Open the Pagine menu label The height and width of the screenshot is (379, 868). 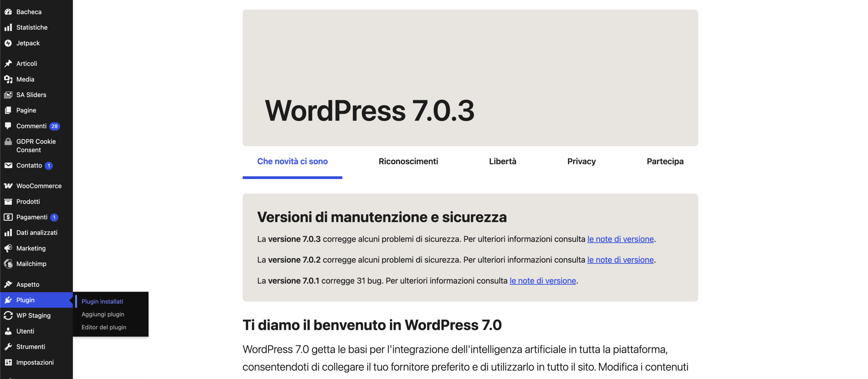pos(26,110)
